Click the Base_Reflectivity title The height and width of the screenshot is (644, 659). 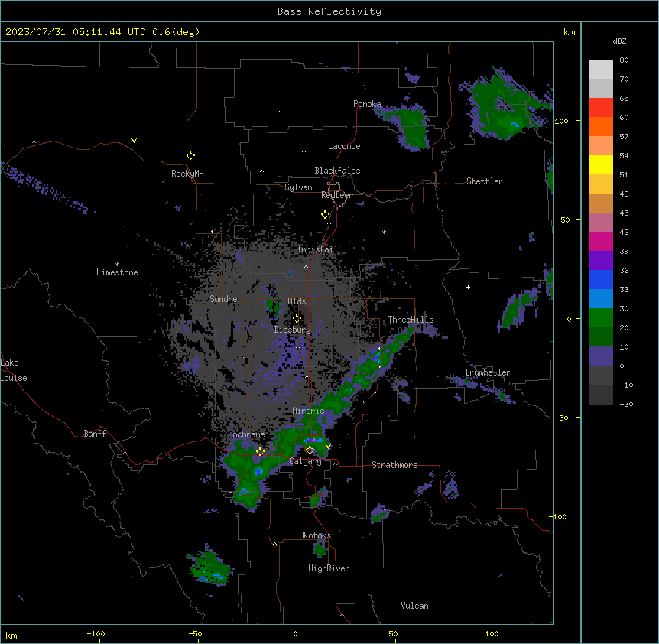pyautogui.click(x=329, y=11)
